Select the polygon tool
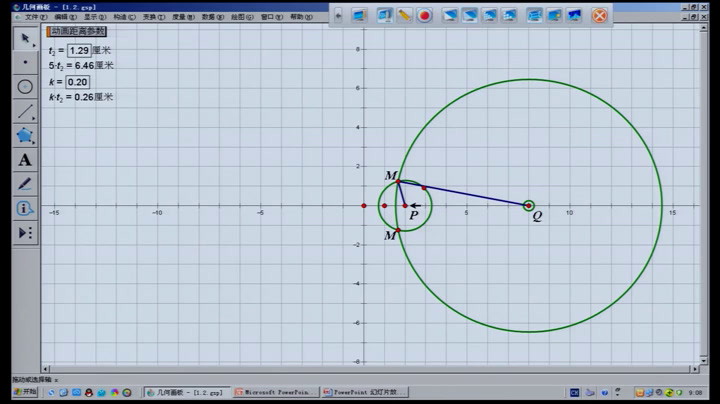Viewport: 720px width, 404px height. click(x=25, y=135)
